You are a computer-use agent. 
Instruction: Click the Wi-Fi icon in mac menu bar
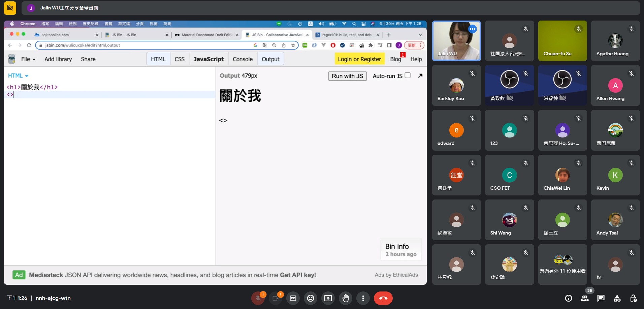344,24
